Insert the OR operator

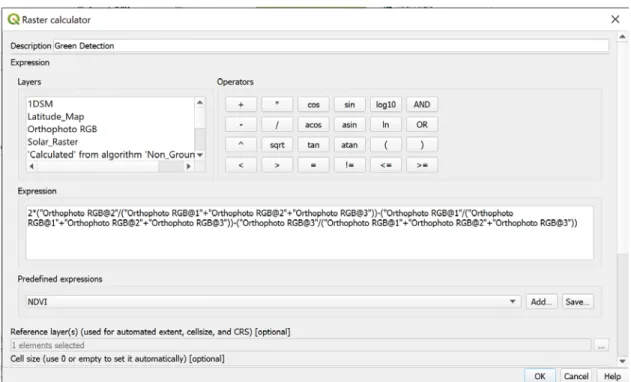pos(422,125)
